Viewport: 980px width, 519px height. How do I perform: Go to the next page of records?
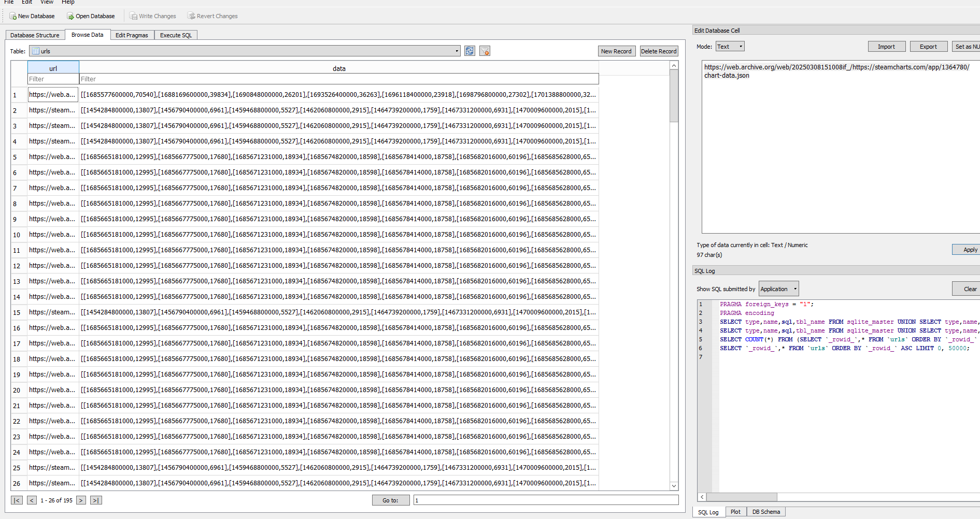[x=81, y=500]
